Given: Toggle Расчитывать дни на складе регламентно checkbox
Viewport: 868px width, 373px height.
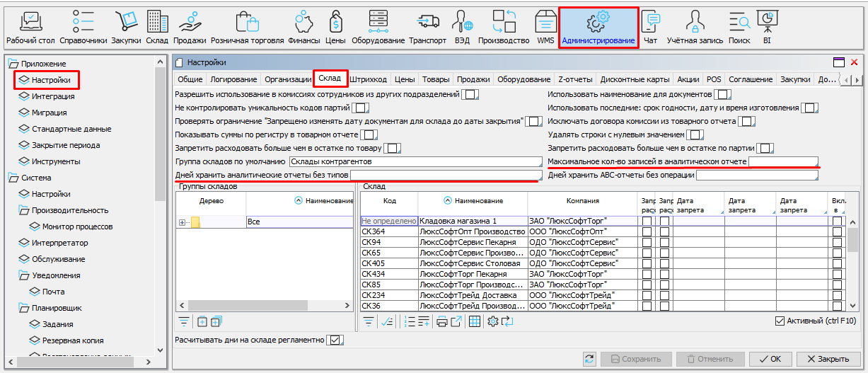Looking at the screenshot, I should tap(335, 340).
